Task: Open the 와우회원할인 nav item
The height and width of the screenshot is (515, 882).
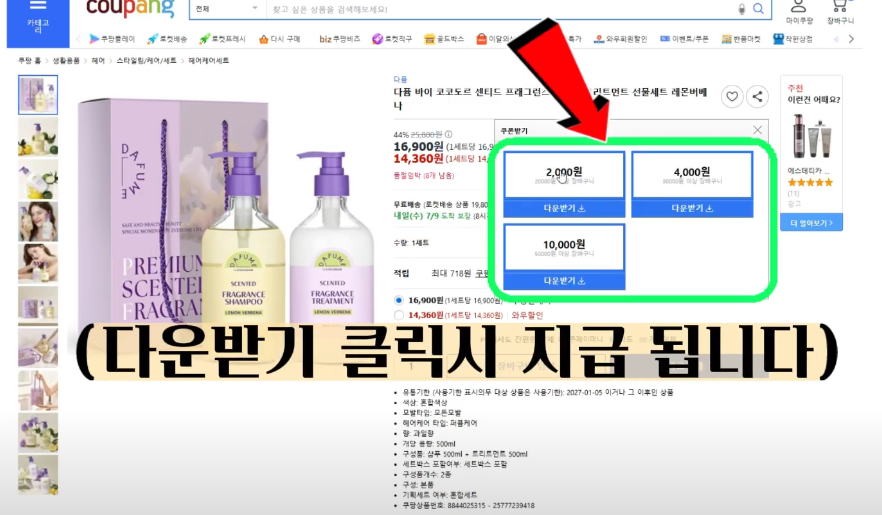Action: click(620, 39)
